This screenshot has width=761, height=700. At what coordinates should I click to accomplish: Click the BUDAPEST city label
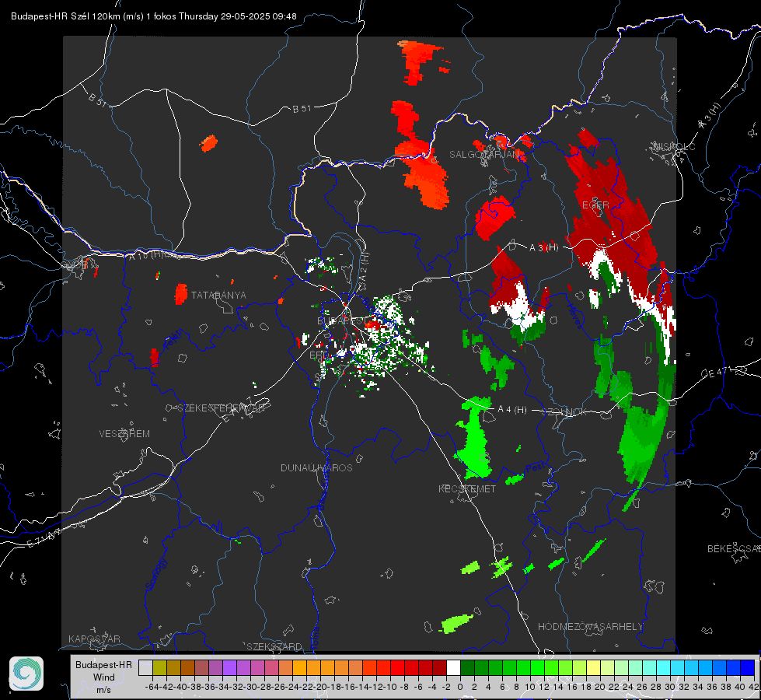tap(342, 321)
